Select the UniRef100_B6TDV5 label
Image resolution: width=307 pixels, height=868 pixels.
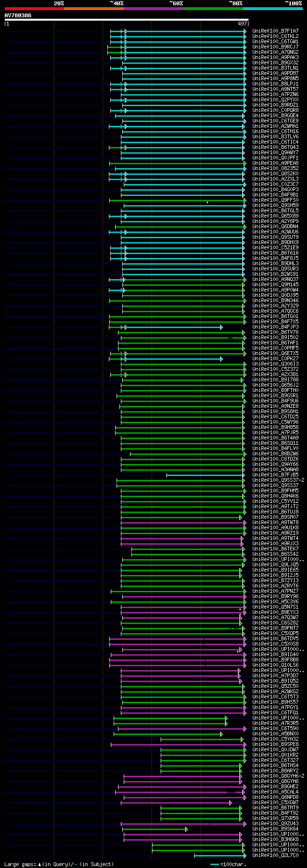(275, 639)
